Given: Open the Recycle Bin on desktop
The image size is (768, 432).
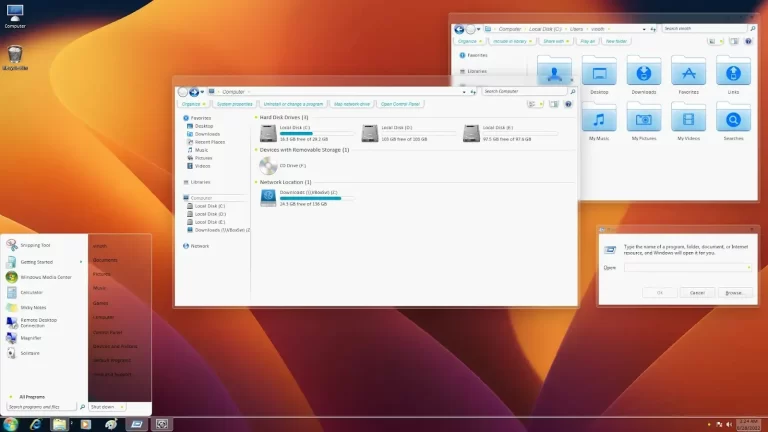Looking at the screenshot, I should [15, 55].
